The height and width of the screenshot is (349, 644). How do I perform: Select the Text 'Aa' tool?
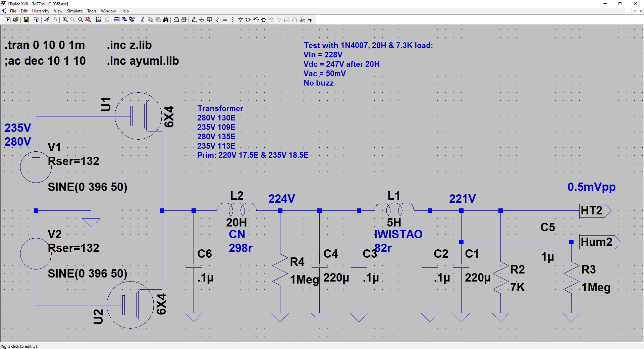[x=302, y=20]
